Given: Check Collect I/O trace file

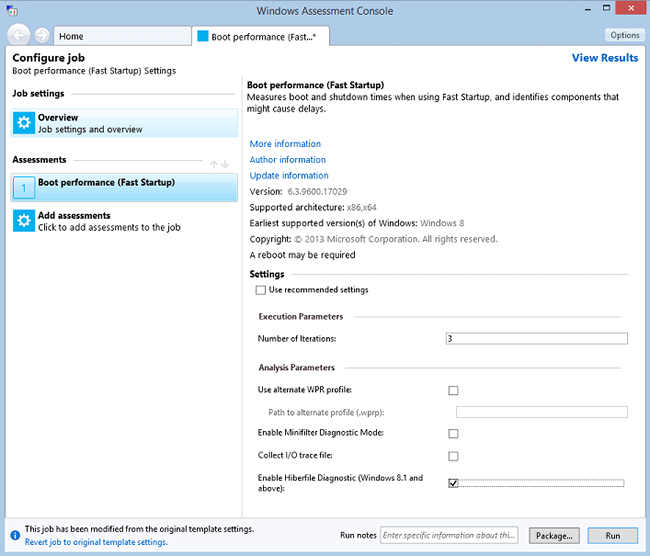Looking at the screenshot, I should (453, 456).
